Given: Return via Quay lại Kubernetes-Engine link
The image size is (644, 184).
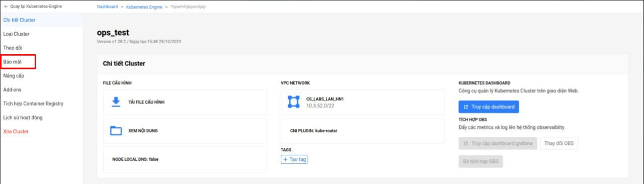Looking at the screenshot, I should (36, 7).
